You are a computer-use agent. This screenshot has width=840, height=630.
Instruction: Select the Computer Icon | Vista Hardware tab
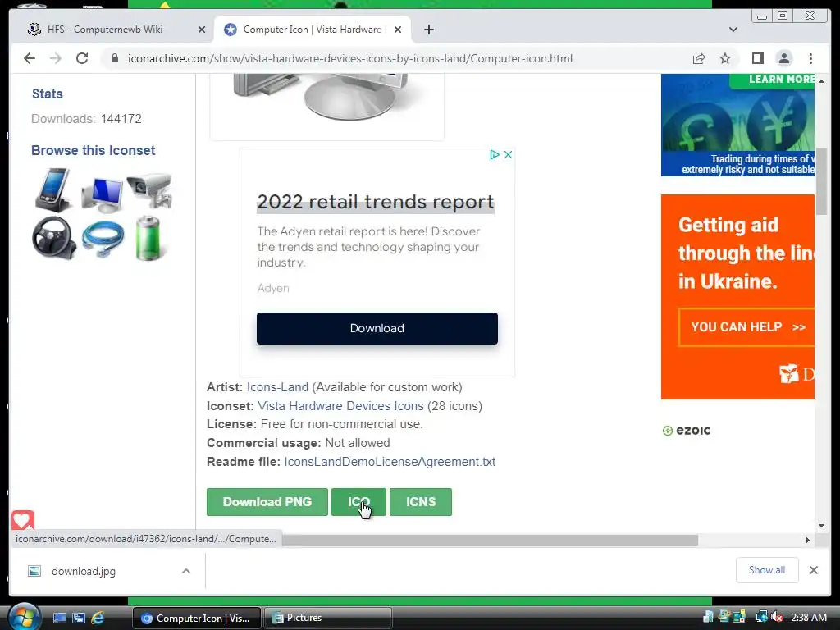(x=313, y=30)
